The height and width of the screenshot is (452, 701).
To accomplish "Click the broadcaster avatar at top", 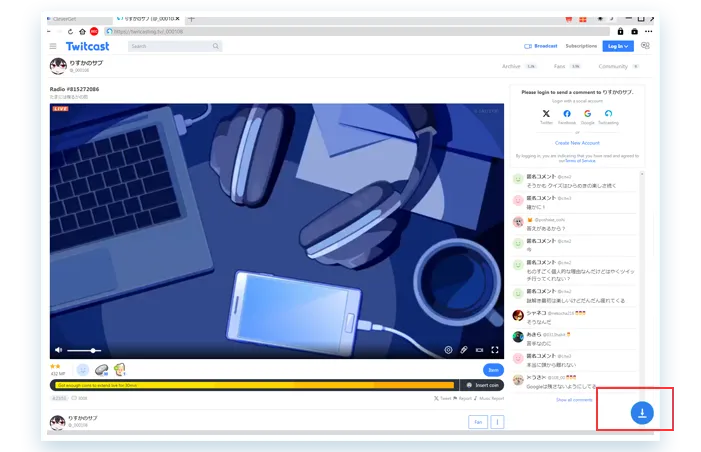I will 58,66.
